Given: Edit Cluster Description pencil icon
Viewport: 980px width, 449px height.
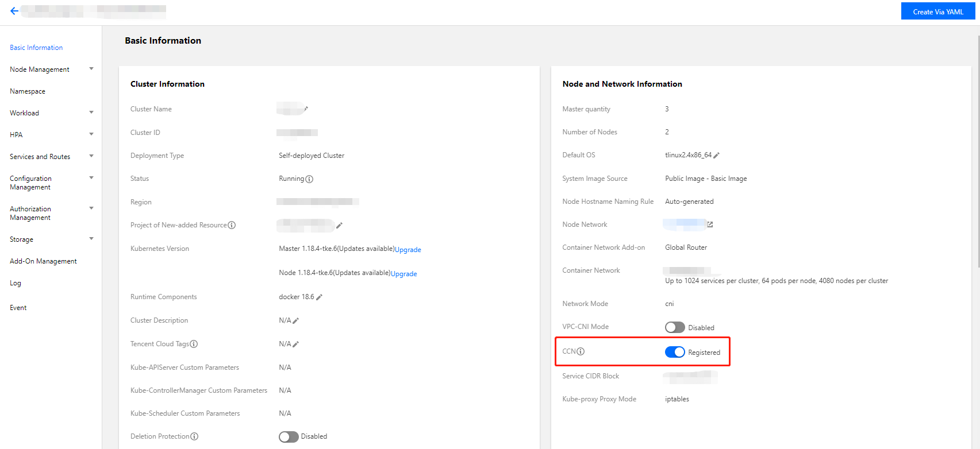Looking at the screenshot, I should [x=295, y=321].
